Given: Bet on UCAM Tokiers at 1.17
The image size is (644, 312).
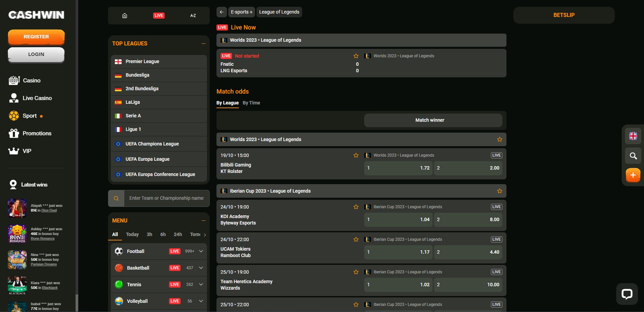Looking at the screenshot, I should pos(398,252).
